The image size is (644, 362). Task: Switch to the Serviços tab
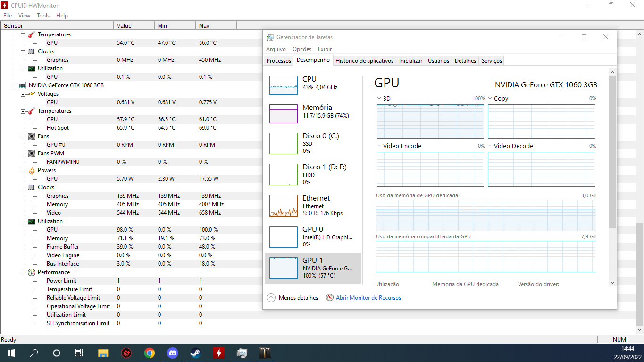click(x=492, y=61)
